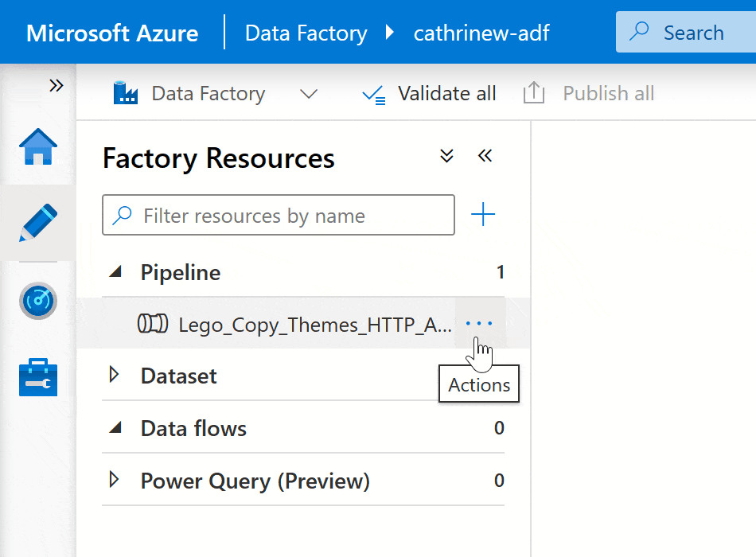
Task: Click the Data Factory factory icon
Action: coord(126,94)
